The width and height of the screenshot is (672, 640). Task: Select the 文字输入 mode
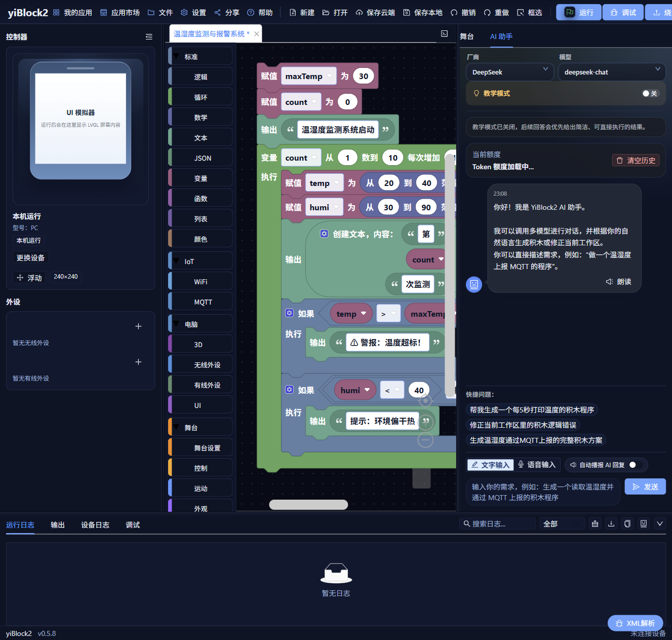pos(490,465)
